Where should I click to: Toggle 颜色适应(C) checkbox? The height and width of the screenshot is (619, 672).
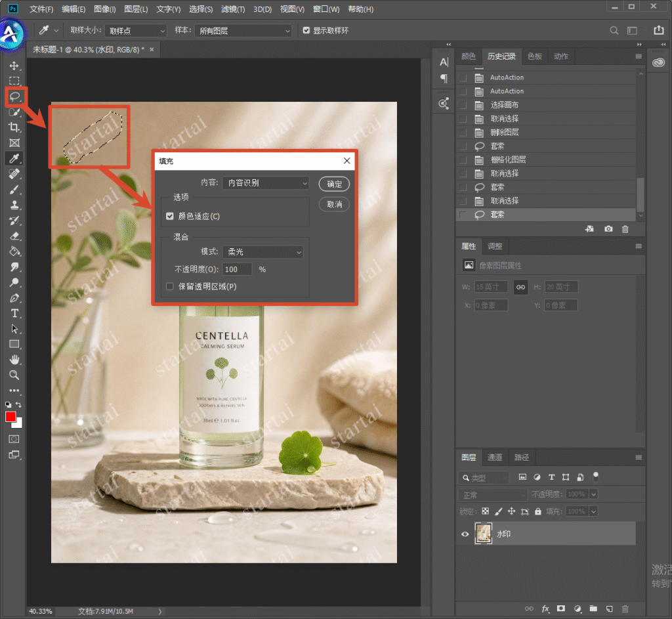coord(170,217)
